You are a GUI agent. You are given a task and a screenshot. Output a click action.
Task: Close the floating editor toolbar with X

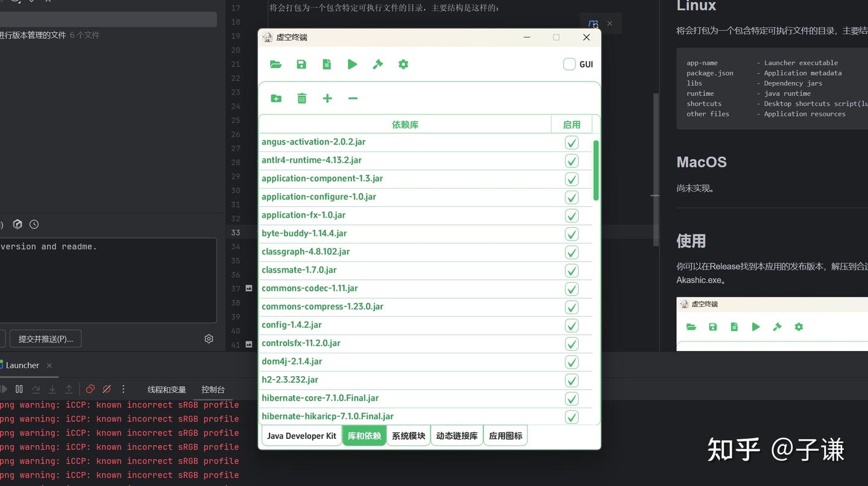[x=609, y=24]
